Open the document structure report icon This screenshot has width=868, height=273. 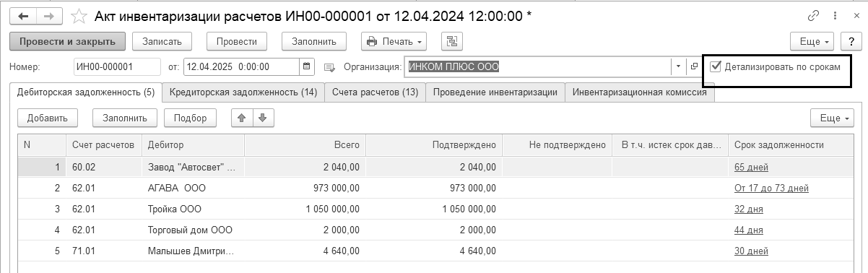452,41
